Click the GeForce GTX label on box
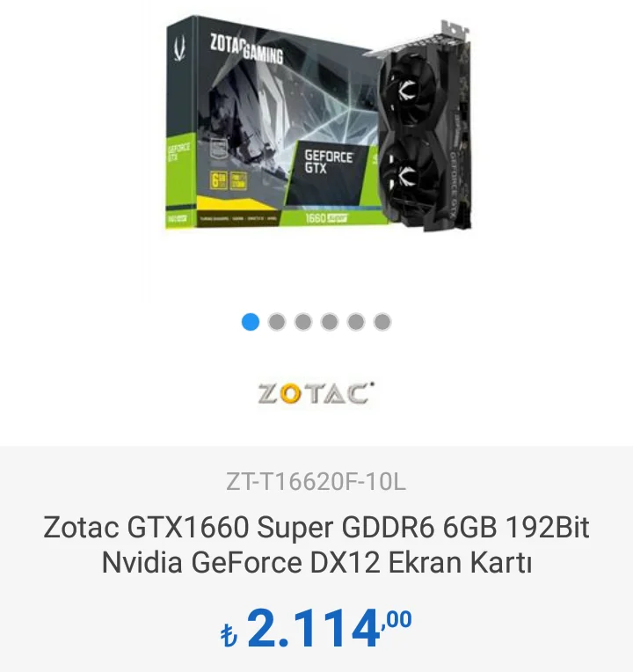Screen dimensions: 633x672 pos(329,162)
